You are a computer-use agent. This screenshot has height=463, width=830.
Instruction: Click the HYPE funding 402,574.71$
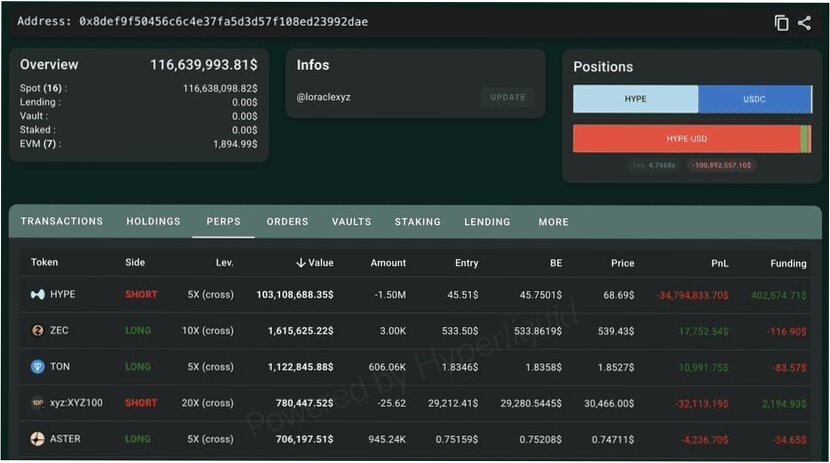click(x=779, y=295)
